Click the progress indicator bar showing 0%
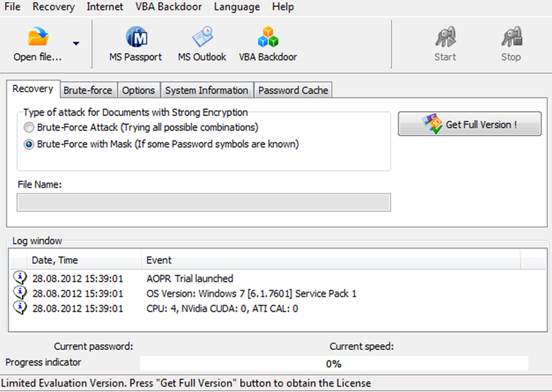Screen dimensions: 552x392 pos(334,364)
